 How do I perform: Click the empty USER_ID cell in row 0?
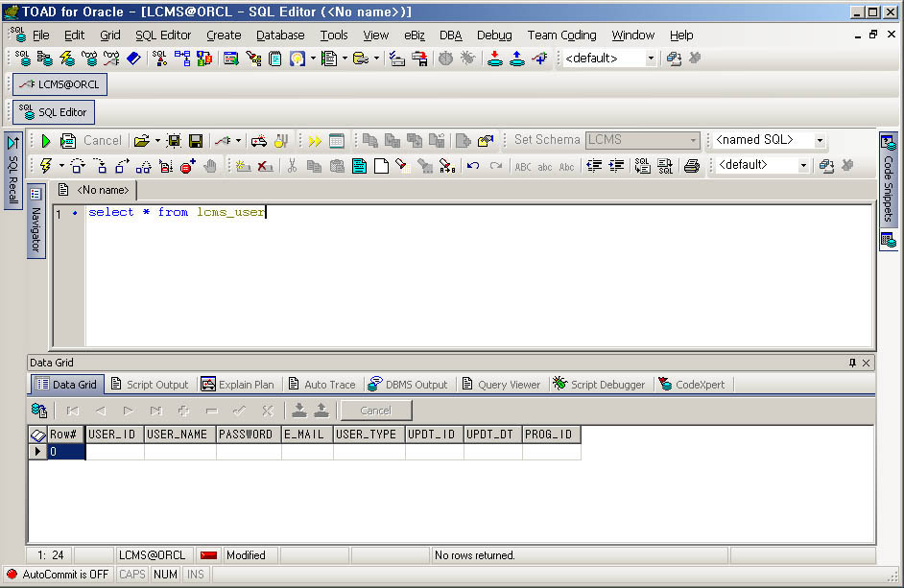click(115, 452)
